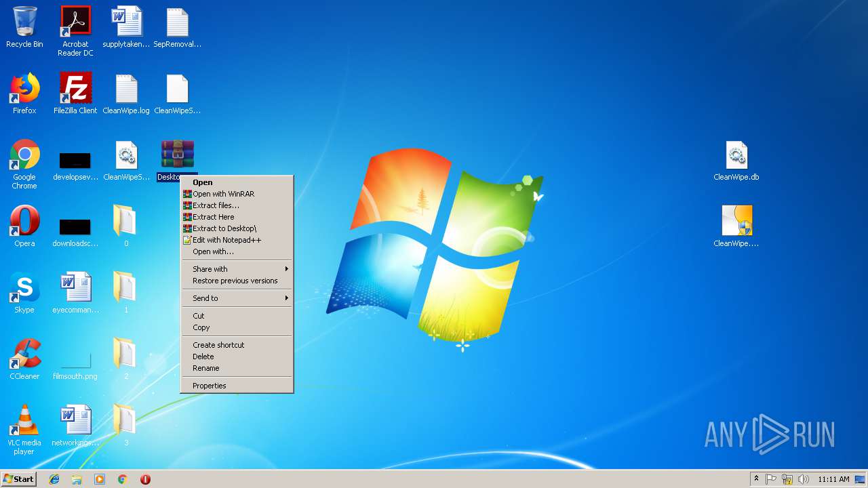
Task: Open Properties from context menu
Action: [237, 386]
